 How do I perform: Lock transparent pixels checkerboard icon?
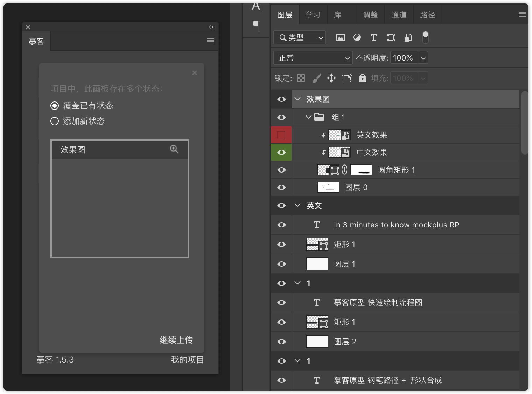pyautogui.click(x=301, y=78)
